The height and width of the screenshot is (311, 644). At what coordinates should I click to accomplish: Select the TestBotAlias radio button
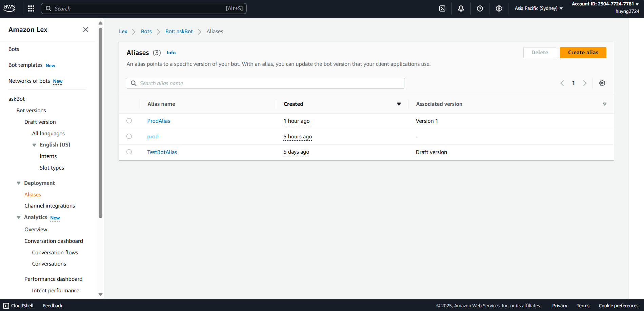pos(129,152)
